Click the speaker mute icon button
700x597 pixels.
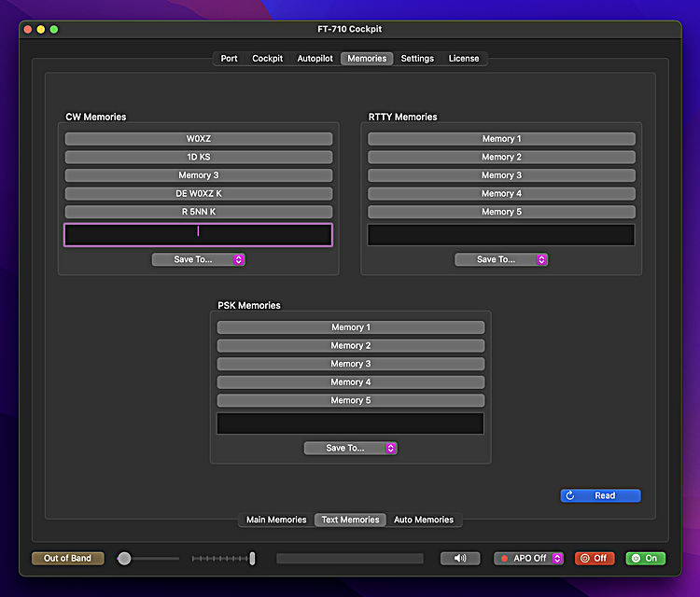coord(460,558)
